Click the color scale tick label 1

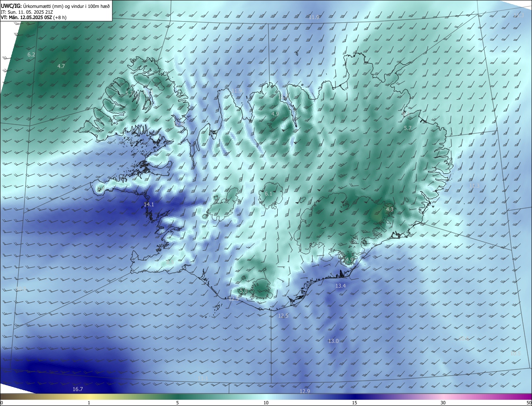[89, 403]
